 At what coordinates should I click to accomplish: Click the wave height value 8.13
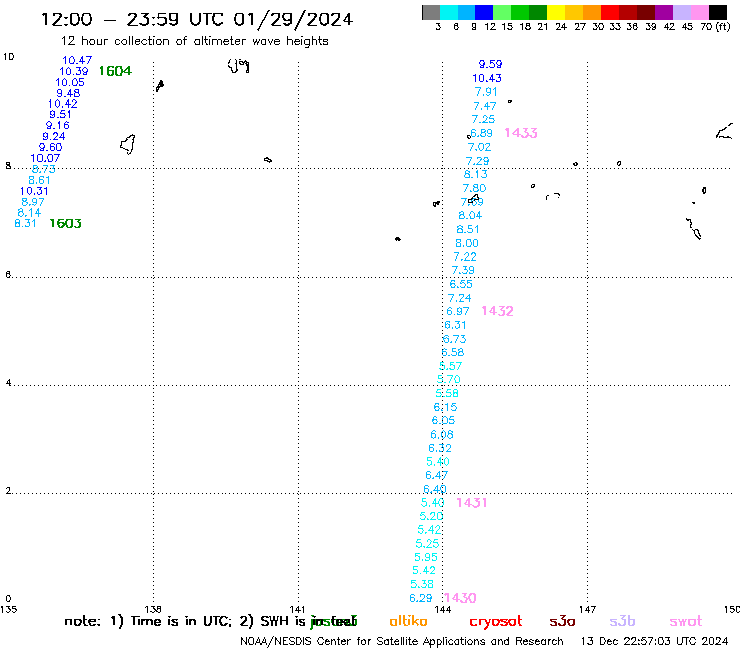pos(476,174)
